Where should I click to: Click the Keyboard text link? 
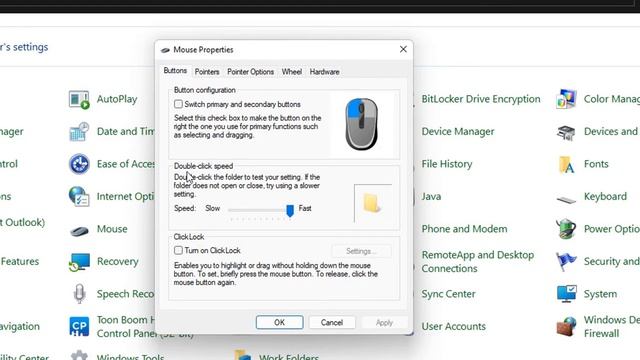pos(605,196)
